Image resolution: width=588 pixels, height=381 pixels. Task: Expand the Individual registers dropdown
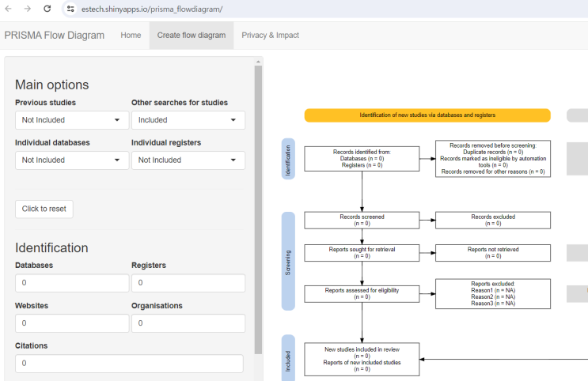point(188,160)
